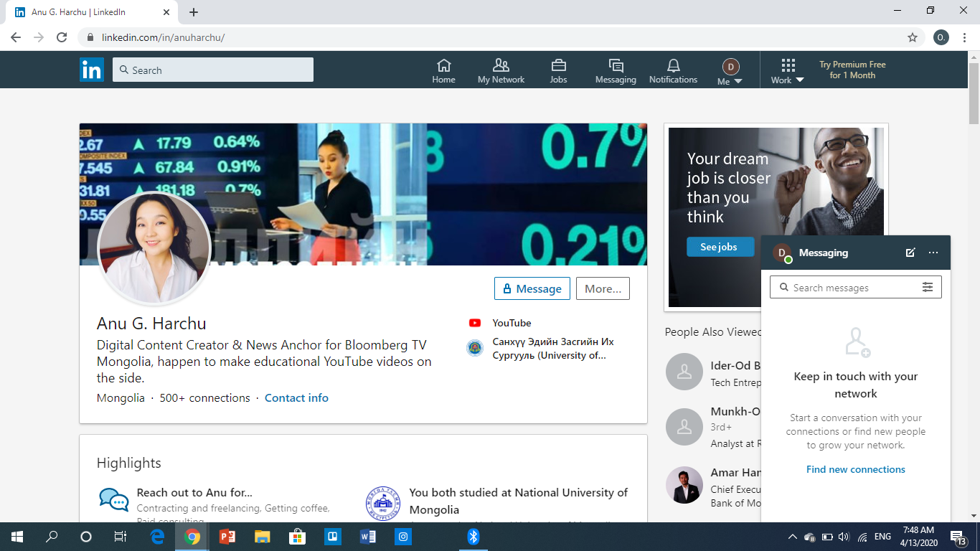The height and width of the screenshot is (551, 980).
Task: Open Microsoft Word from the taskbar
Action: pos(367,537)
